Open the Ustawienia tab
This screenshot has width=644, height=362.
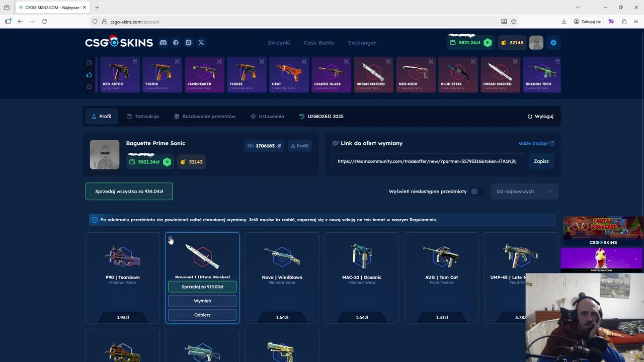coord(267,116)
